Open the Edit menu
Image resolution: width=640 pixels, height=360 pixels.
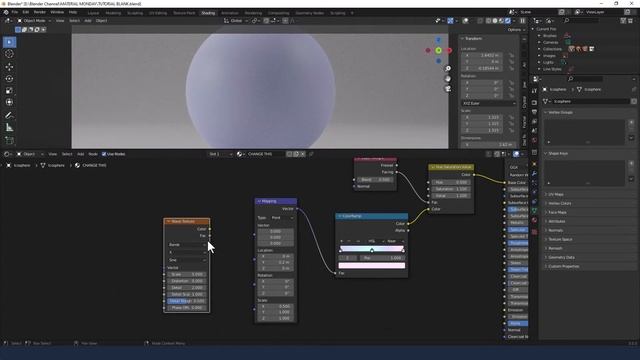coord(26,12)
